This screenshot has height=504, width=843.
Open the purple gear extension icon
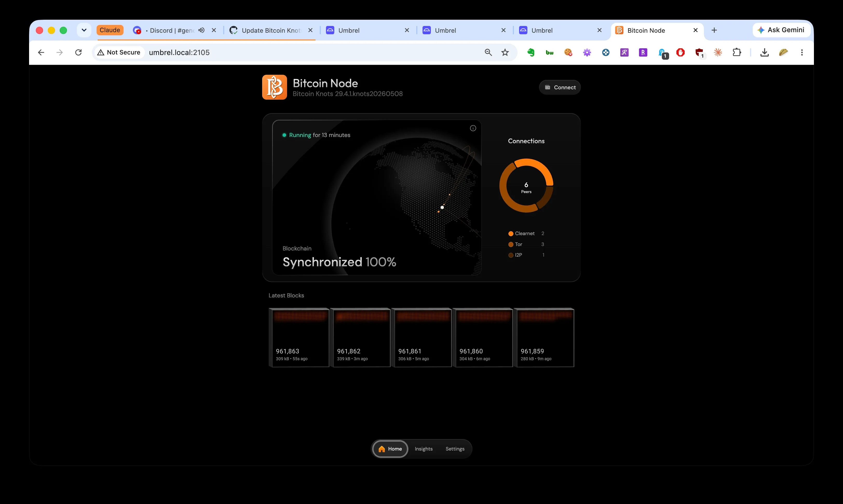[x=587, y=52]
